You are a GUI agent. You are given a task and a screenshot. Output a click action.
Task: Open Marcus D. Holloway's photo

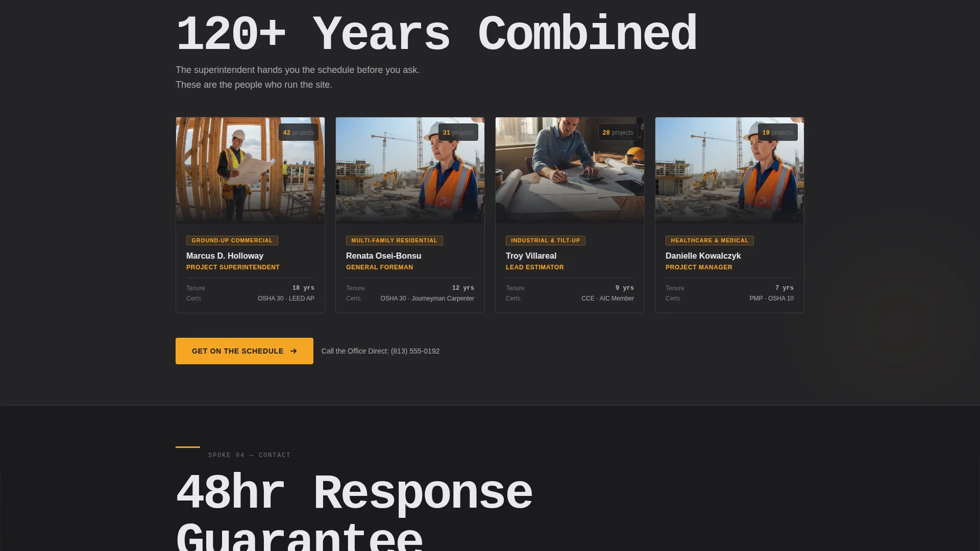pyautogui.click(x=250, y=170)
